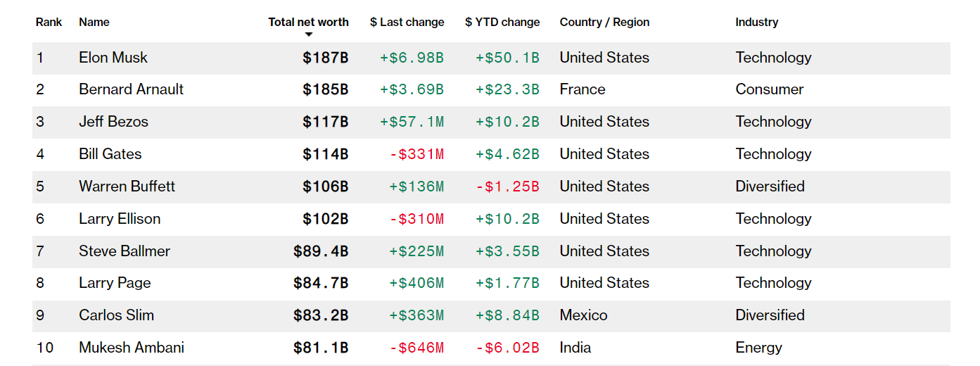Click the sort arrow under Total net worth
The height and width of the screenshot is (366, 980).
(308, 34)
